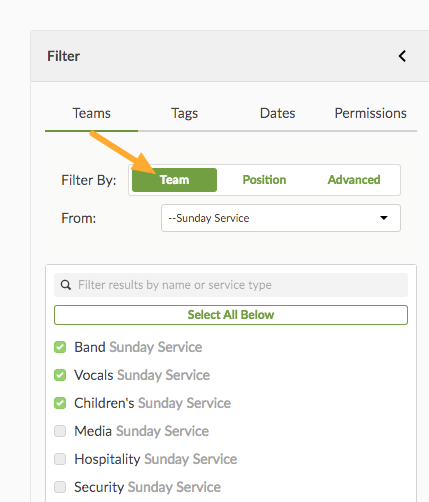Focus the filter results search field
The height and width of the screenshot is (502, 429).
coord(231,285)
